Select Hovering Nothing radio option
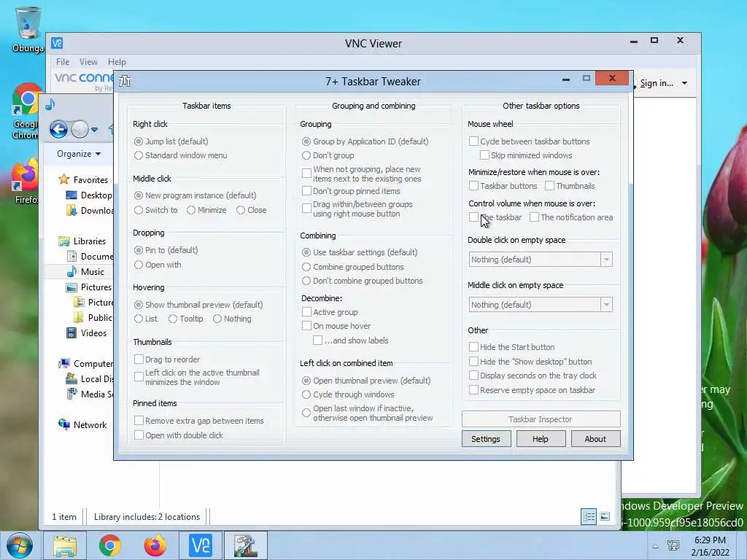 click(x=217, y=319)
